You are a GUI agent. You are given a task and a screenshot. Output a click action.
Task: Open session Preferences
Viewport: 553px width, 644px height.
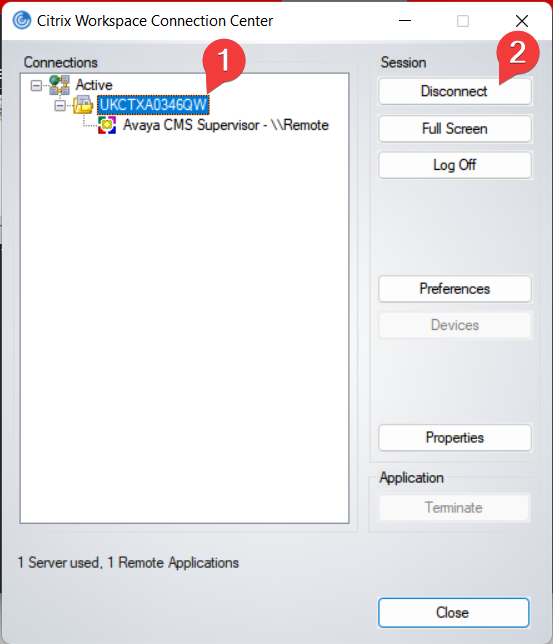coord(454,289)
